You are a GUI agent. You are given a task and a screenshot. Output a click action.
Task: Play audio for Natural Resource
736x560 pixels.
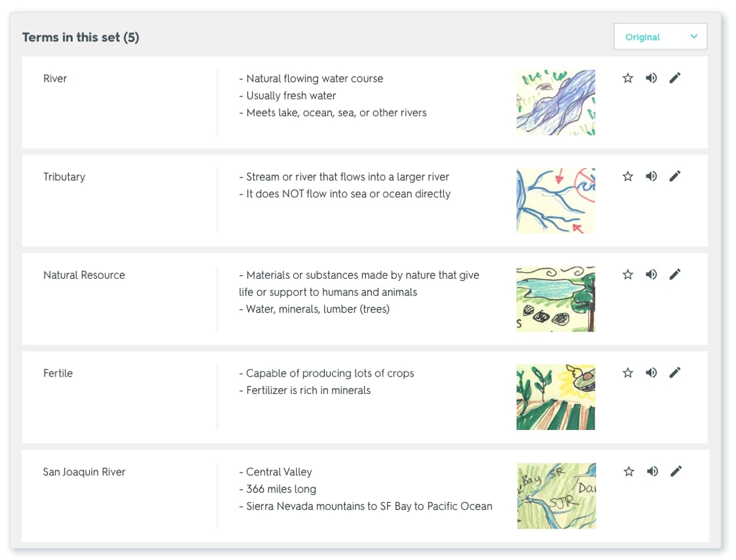coord(651,274)
